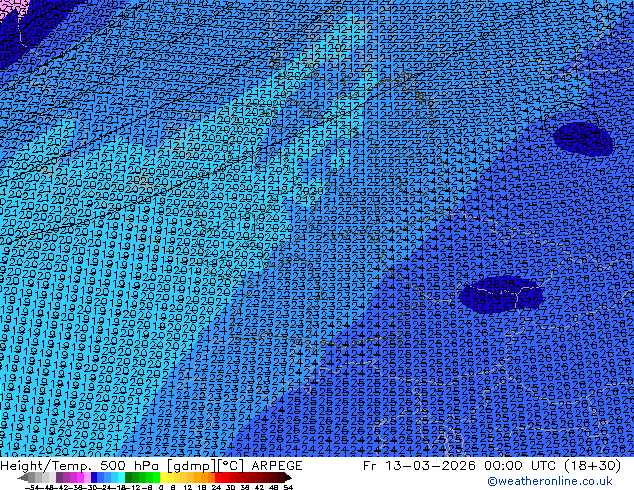Click the '00:00 UTC (18+30)' forecast time
This screenshot has height=490, width=634.
(553, 465)
